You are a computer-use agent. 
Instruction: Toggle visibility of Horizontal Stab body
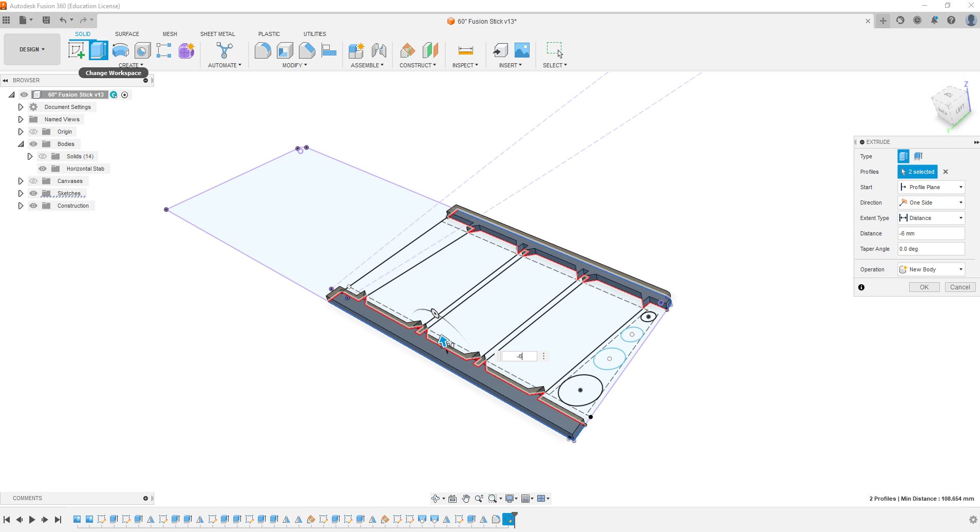click(x=43, y=169)
